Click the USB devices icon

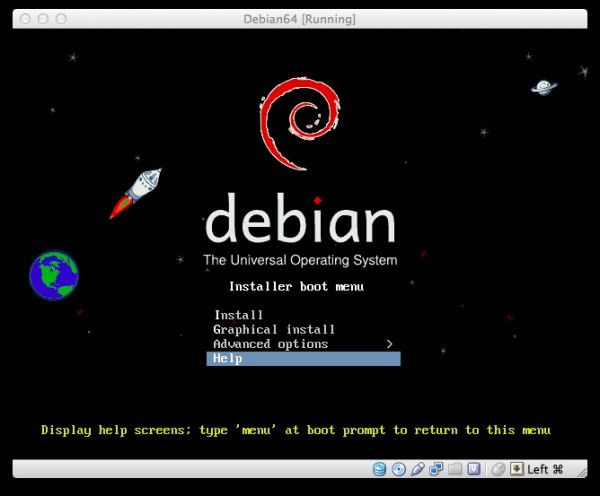[x=417, y=469]
